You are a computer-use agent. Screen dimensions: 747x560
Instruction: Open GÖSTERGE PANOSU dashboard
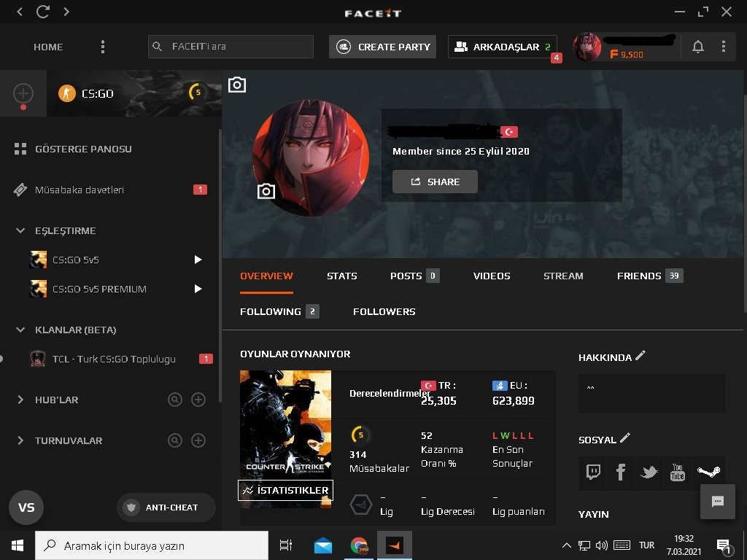coord(73,149)
